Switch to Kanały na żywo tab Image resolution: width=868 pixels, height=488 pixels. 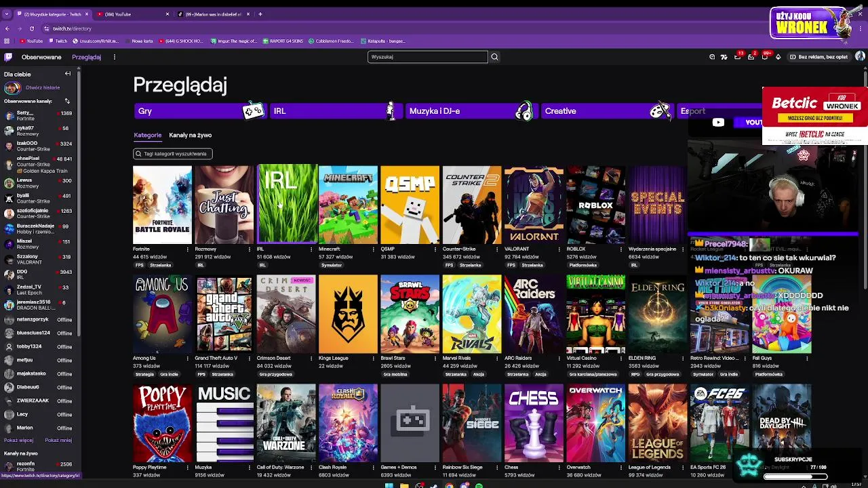point(190,135)
